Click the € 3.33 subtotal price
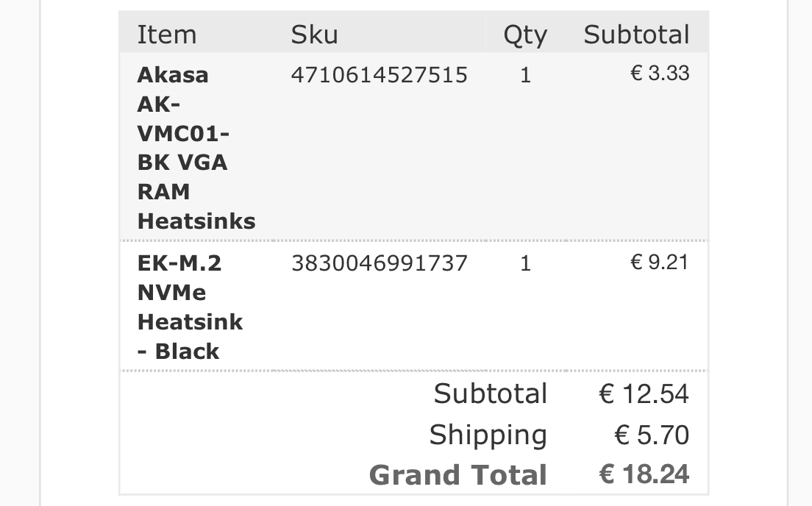 click(x=660, y=73)
